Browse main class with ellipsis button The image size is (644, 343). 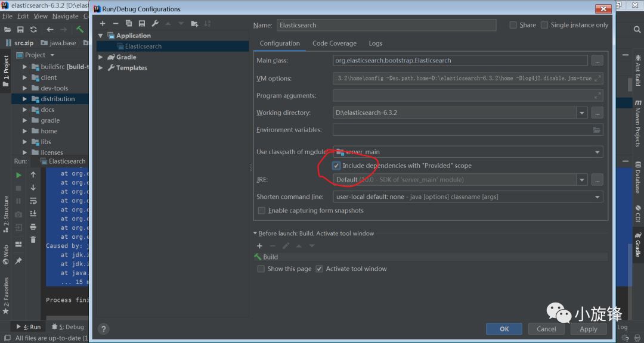click(x=597, y=60)
